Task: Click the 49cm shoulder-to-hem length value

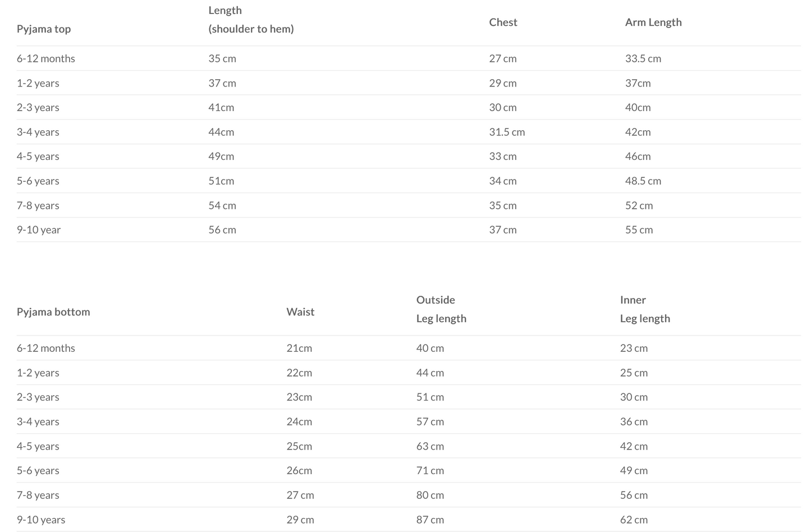Action: coord(221,157)
